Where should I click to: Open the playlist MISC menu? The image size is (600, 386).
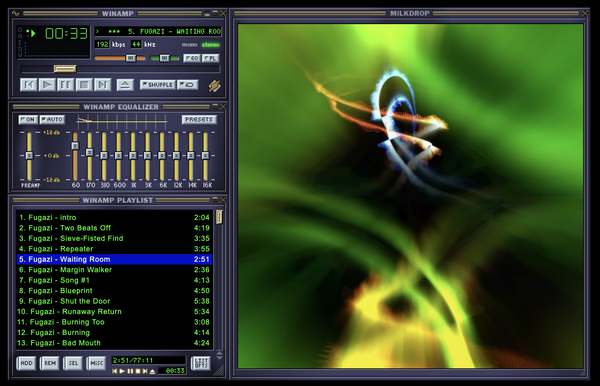[x=96, y=363]
